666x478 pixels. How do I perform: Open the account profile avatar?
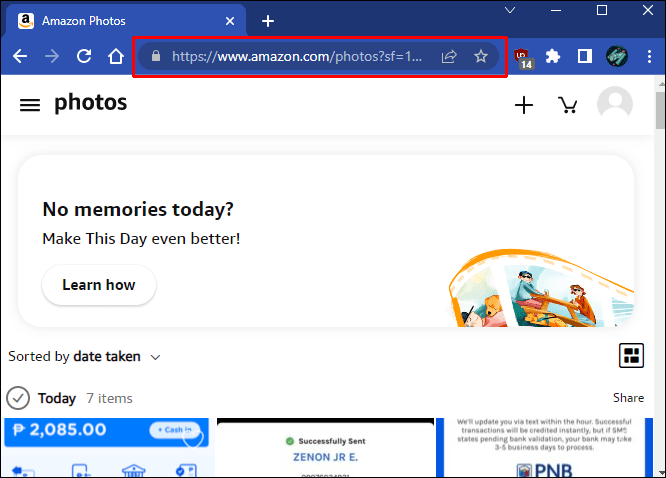click(615, 104)
